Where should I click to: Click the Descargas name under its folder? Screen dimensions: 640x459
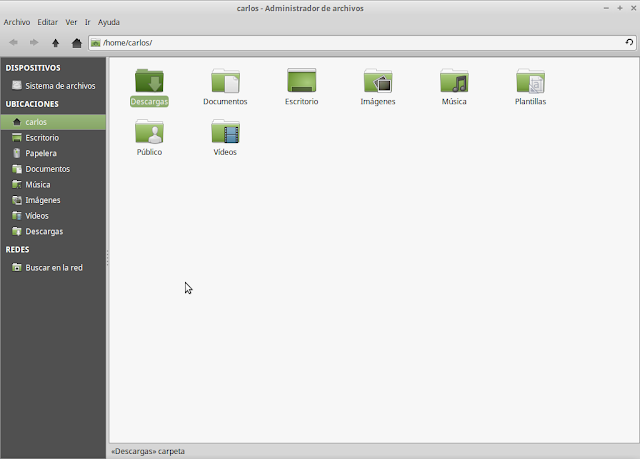pyautogui.click(x=149, y=101)
